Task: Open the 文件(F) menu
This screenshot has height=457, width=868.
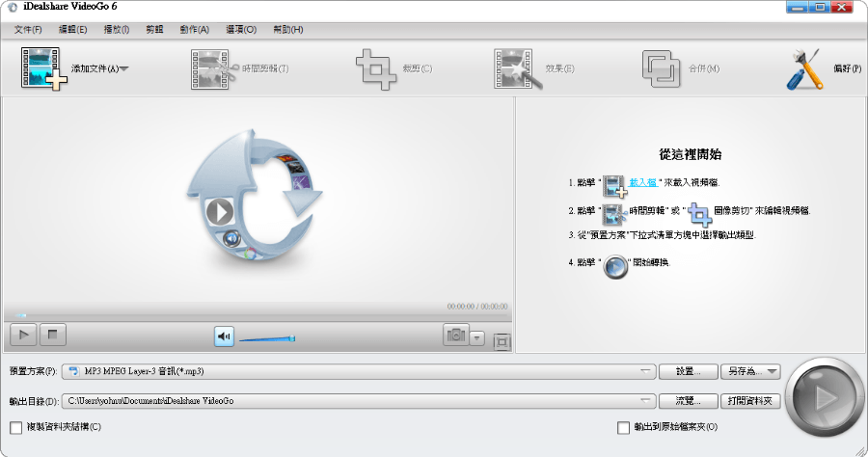Action: pos(28,29)
